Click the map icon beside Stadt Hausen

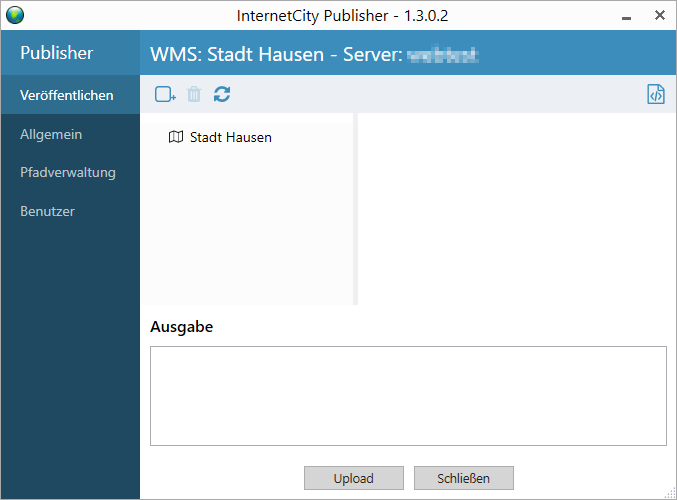point(176,137)
